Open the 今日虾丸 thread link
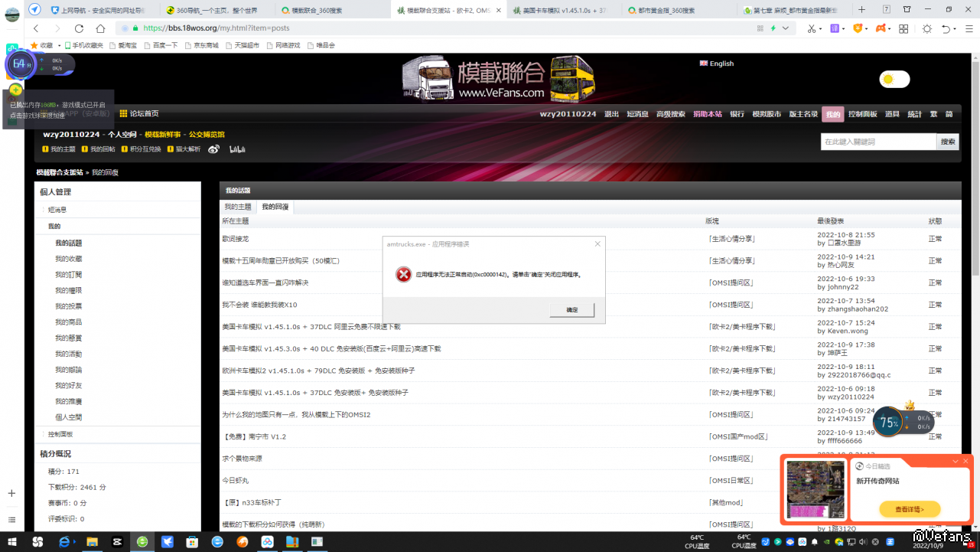 point(236,481)
